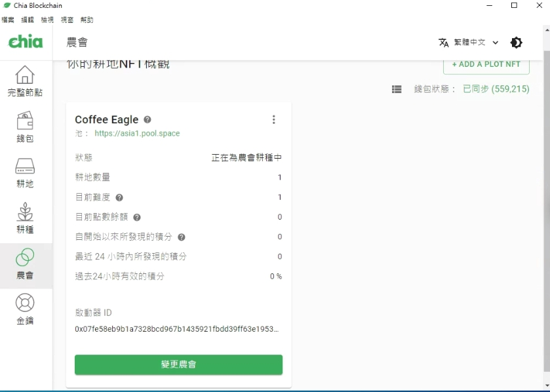Click the 農會 page header title
The height and width of the screenshot is (392, 550).
[x=77, y=43]
